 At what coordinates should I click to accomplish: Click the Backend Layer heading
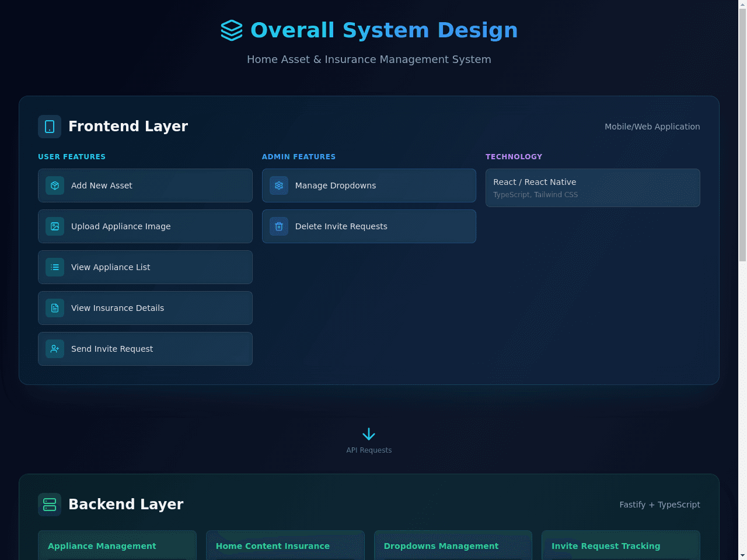[x=126, y=505]
